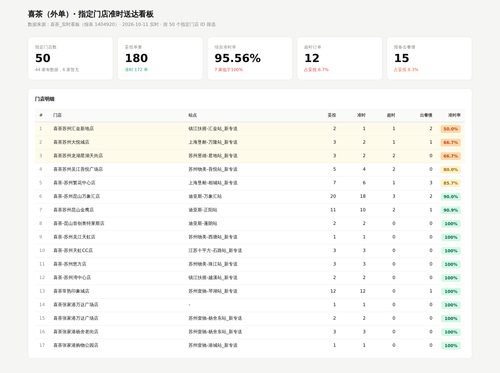Click the 门店 column header
Screen dimensions: 500x373
(57, 115)
